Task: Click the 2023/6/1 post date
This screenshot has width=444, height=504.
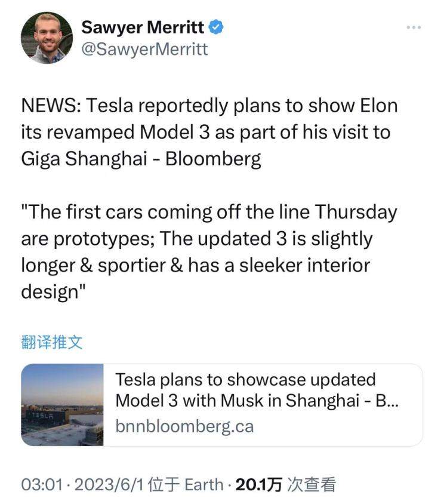Action: coord(109,484)
